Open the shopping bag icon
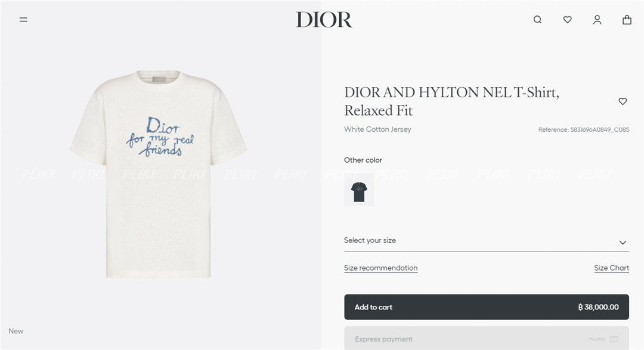644x350 pixels. click(x=627, y=20)
